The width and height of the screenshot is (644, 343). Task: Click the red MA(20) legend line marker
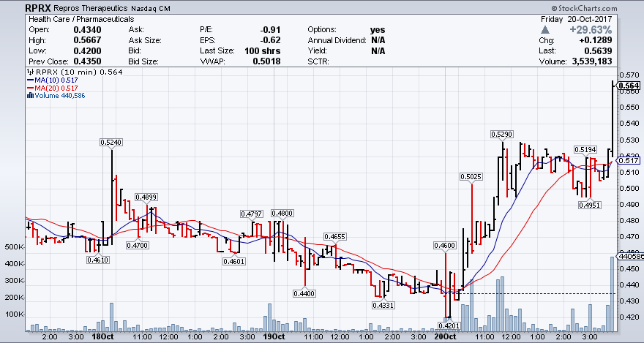point(29,87)
